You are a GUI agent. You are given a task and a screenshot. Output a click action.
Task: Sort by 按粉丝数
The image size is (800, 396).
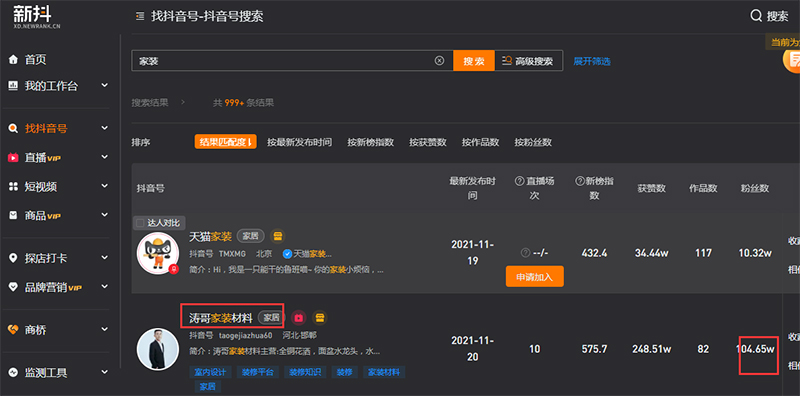(533, 142)
